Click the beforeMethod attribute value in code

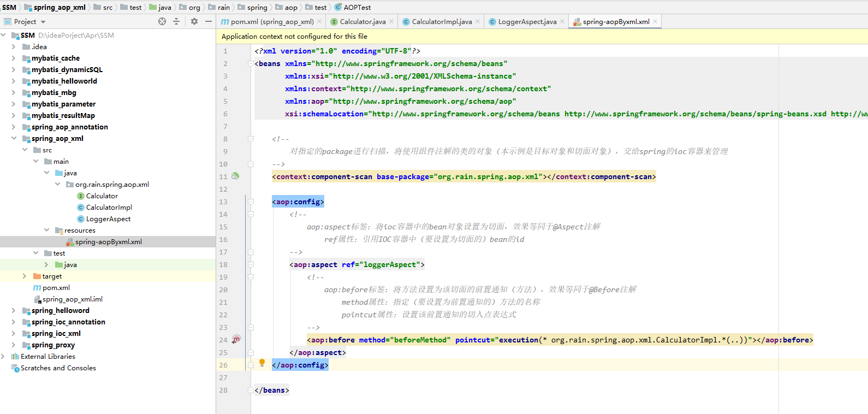click(420, 340)
